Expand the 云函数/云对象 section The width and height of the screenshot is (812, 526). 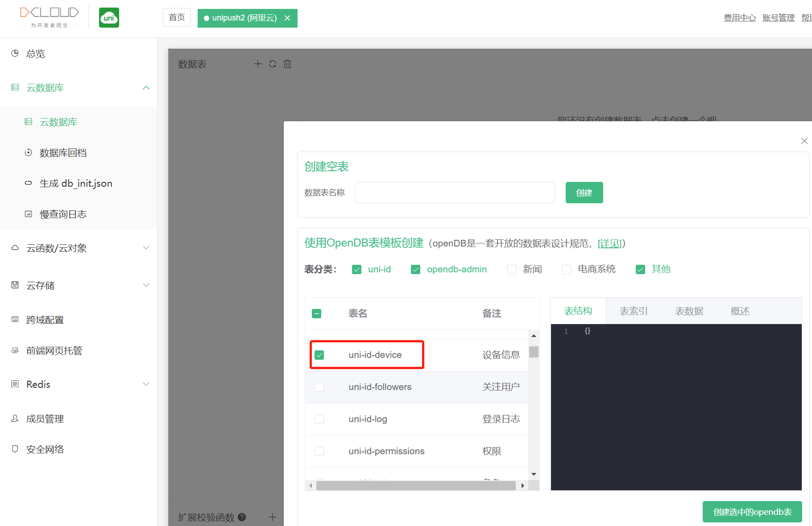146,248
